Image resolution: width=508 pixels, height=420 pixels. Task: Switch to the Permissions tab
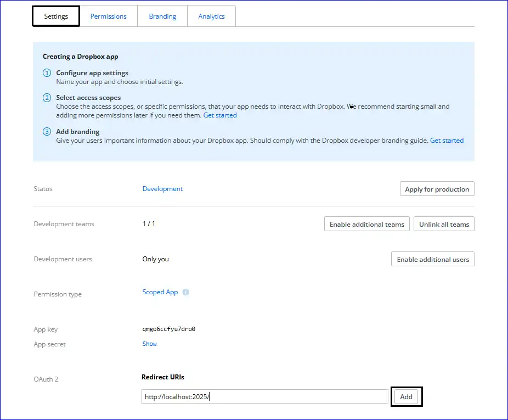coord(108,16)
